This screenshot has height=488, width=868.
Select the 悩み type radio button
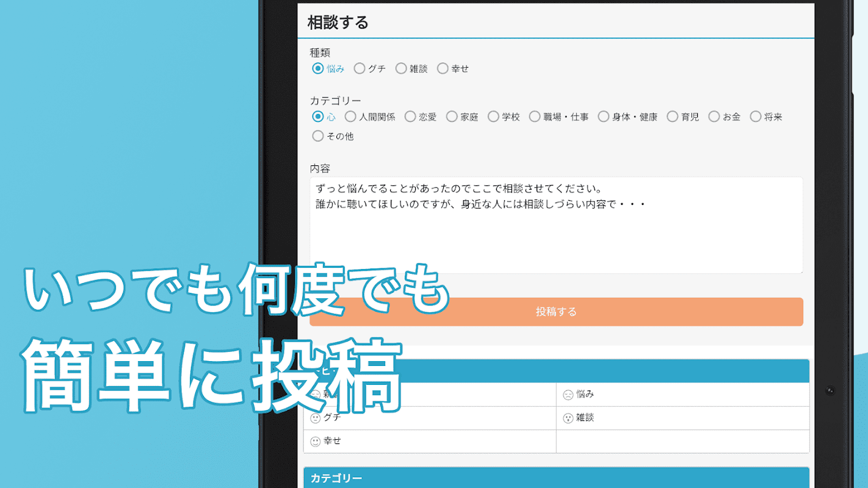click(x=317, y=69)
